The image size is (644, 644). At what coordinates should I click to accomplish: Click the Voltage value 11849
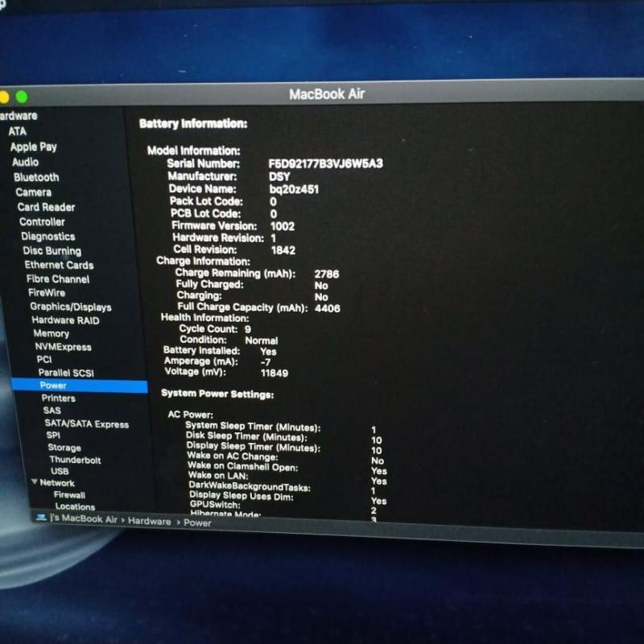coord(275,373)
